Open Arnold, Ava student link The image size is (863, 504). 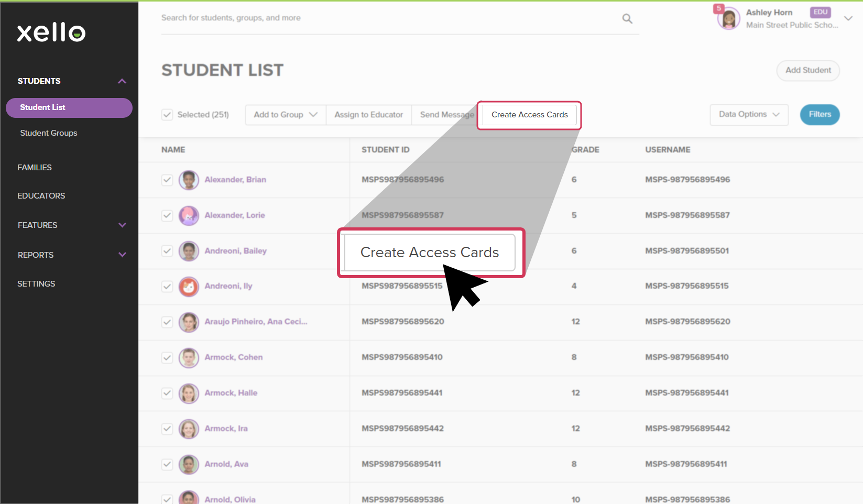[226, 464]
